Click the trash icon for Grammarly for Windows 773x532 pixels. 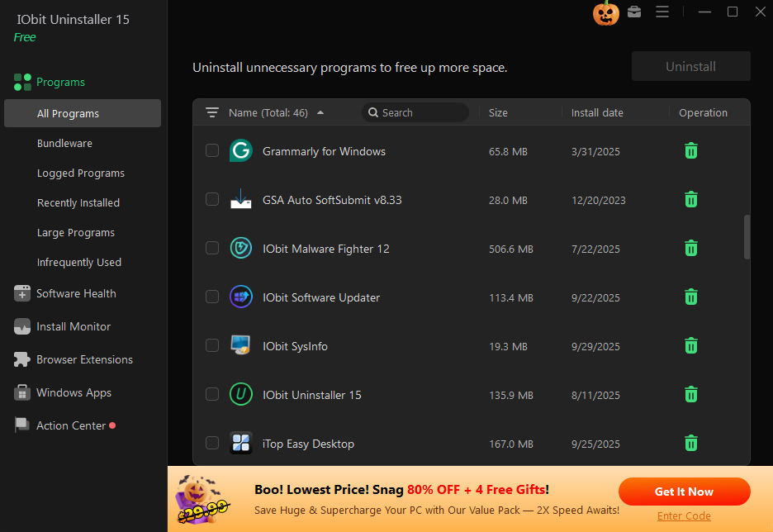tap(690, 150)
